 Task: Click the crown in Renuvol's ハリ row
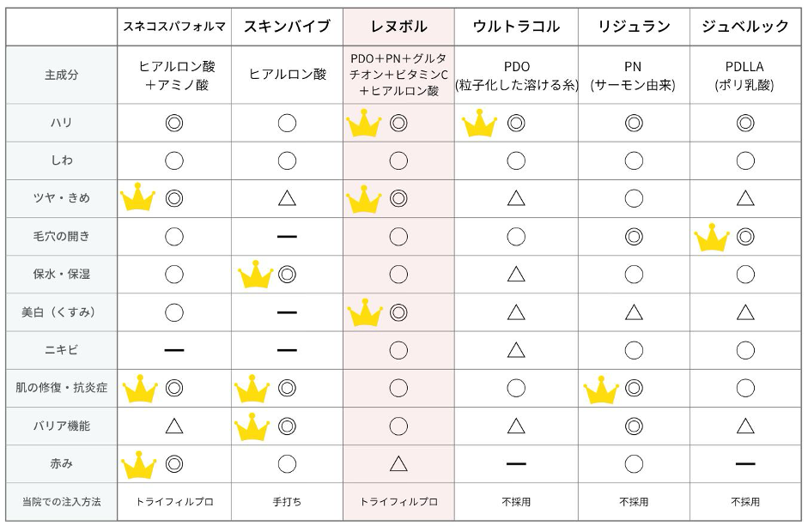364,124
